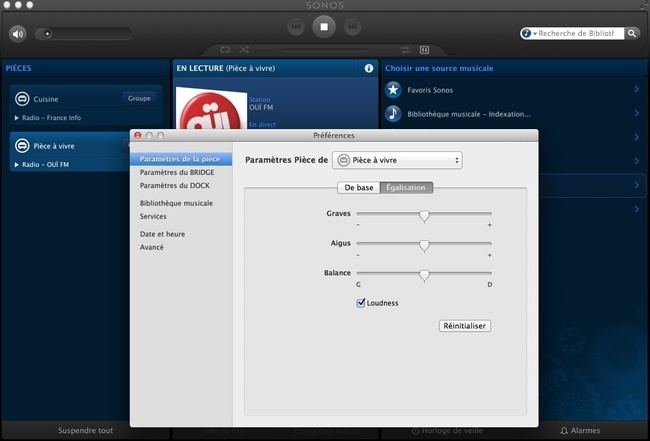650x441 pixels.
Task: Open search source dropdown in search field
Action: click(x=529, y=34)
